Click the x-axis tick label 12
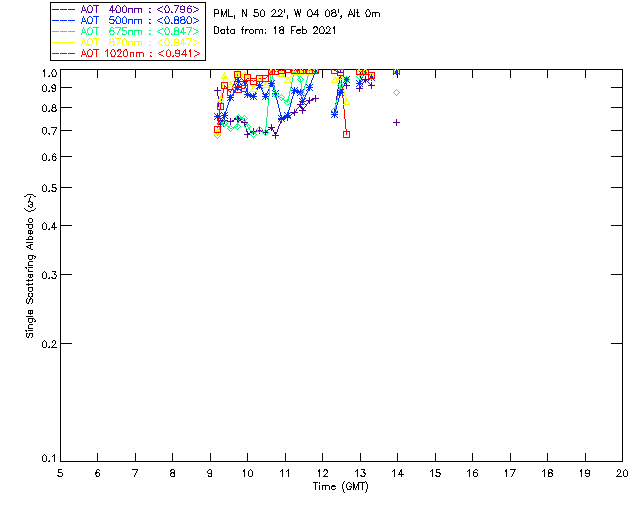 click(322, 473)
